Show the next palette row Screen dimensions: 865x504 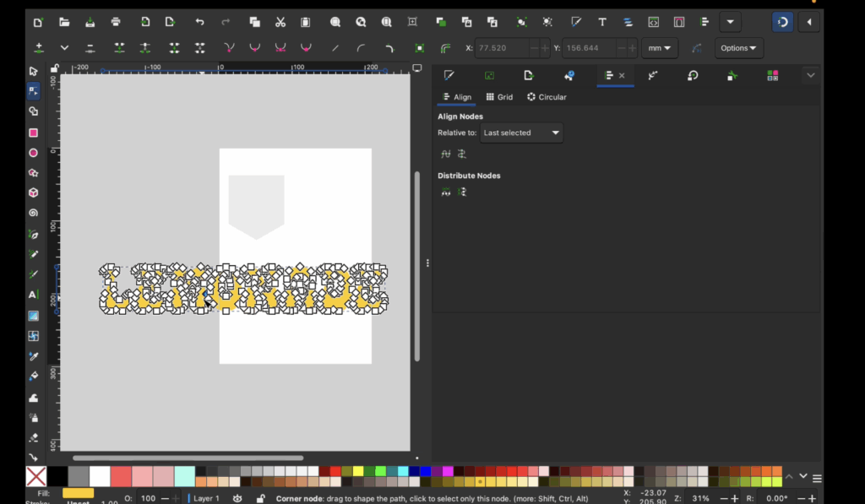click(803, 476)
